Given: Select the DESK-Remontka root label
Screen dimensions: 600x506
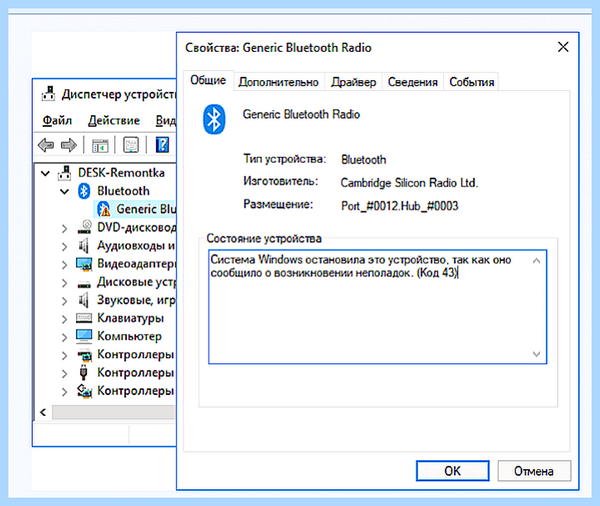Looking at the screenshot, I should (x=121, y=173).
